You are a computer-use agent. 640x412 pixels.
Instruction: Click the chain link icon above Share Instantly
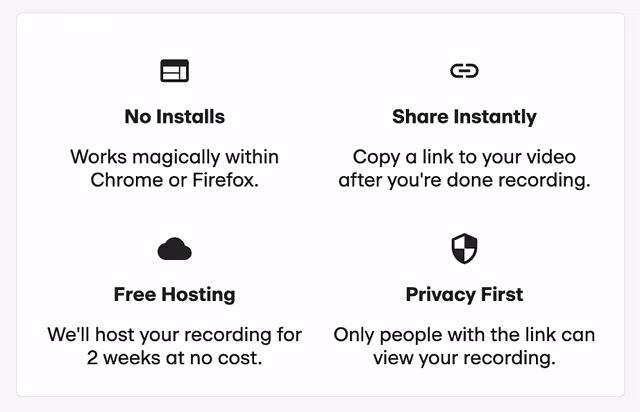[x=464, y=71]
